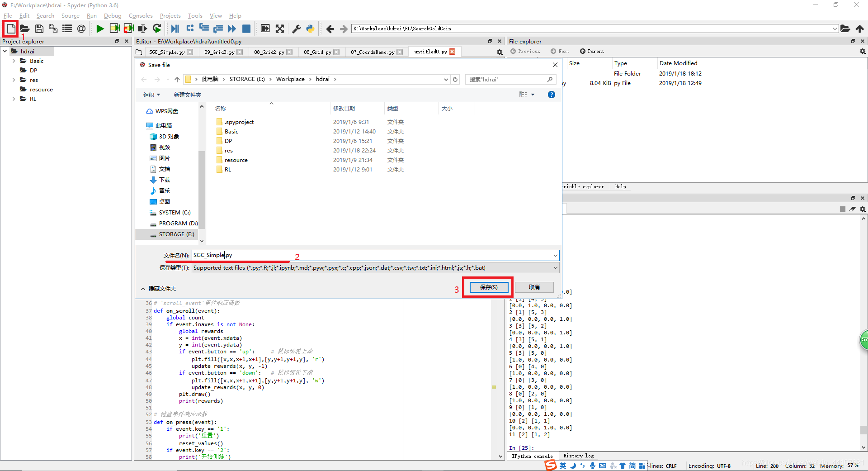
Task: Switch to History log tab
Action: [578, 456]
